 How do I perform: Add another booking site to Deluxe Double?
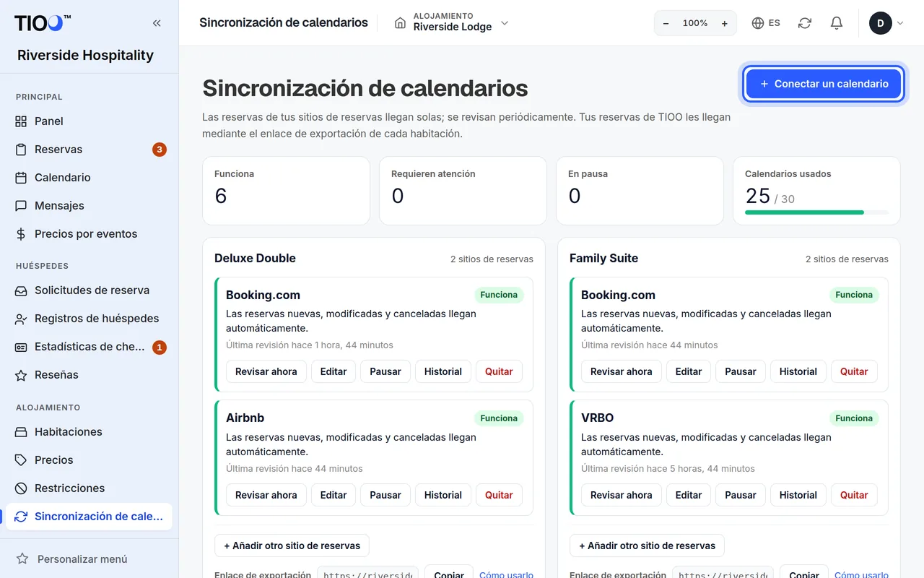[292, 545]
